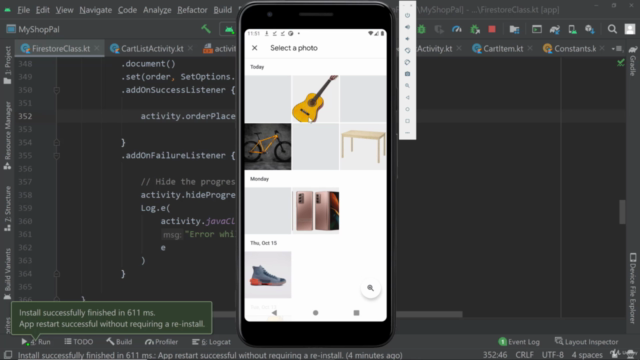Take emulator screenshot with camera icon

point(407,74)
